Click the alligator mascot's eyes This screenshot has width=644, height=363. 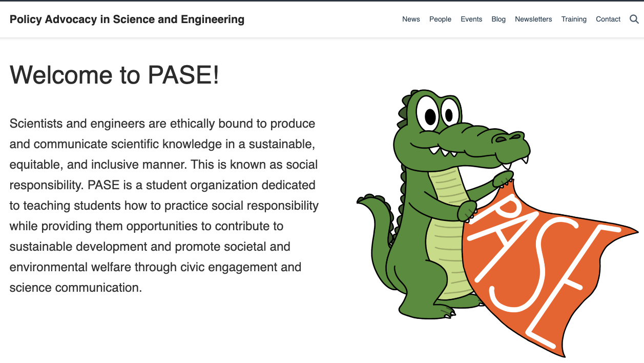[438, 113]
